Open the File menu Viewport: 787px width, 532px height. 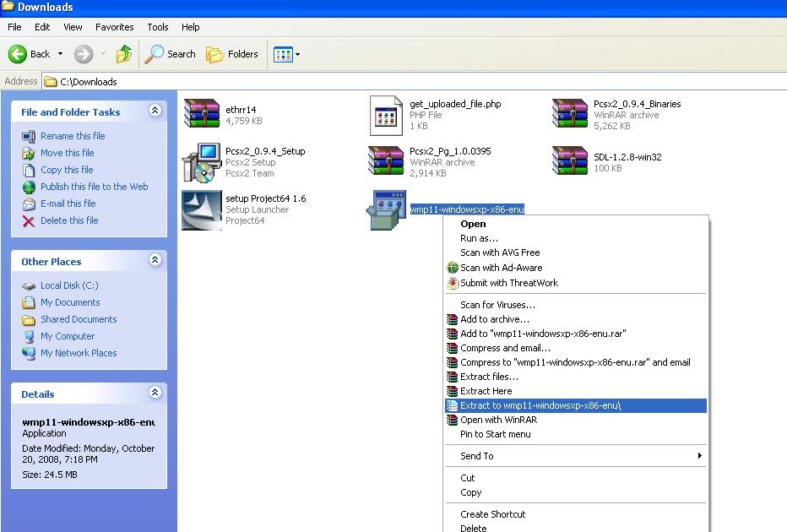coord(14,27)
